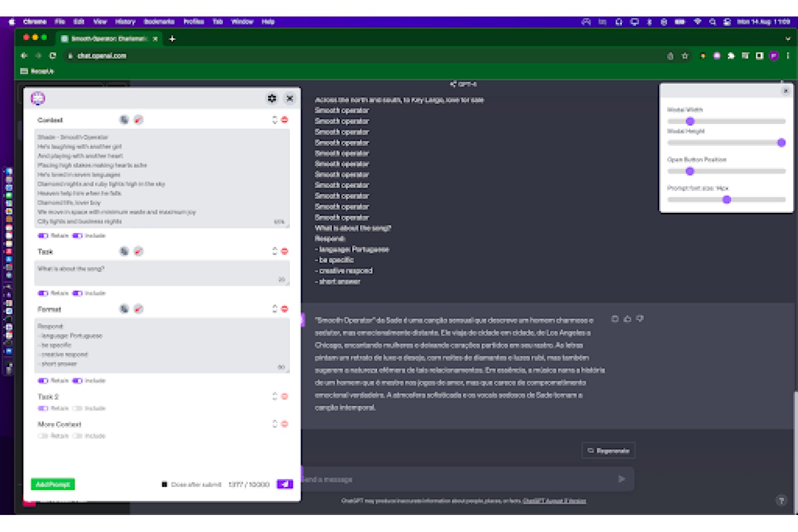Open the help question mark button
The height and width of the screenshot is (532, 798).
pyautogui.click(x=782, y=501)
